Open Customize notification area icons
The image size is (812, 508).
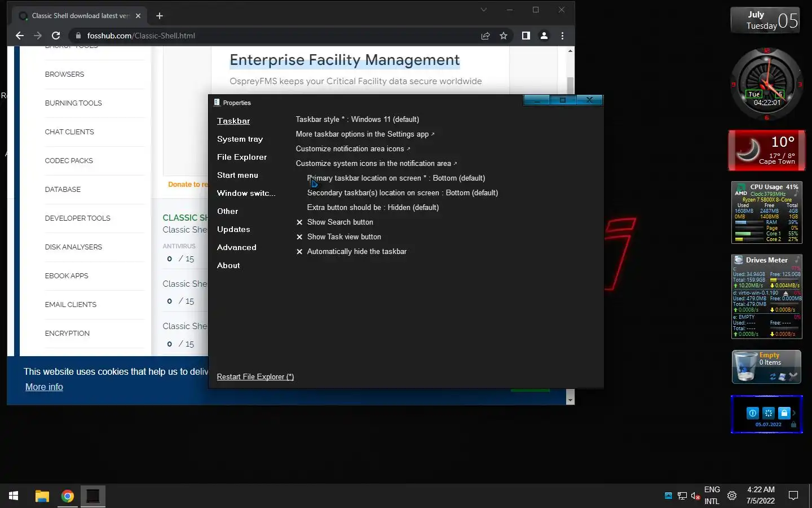[353, 149]
